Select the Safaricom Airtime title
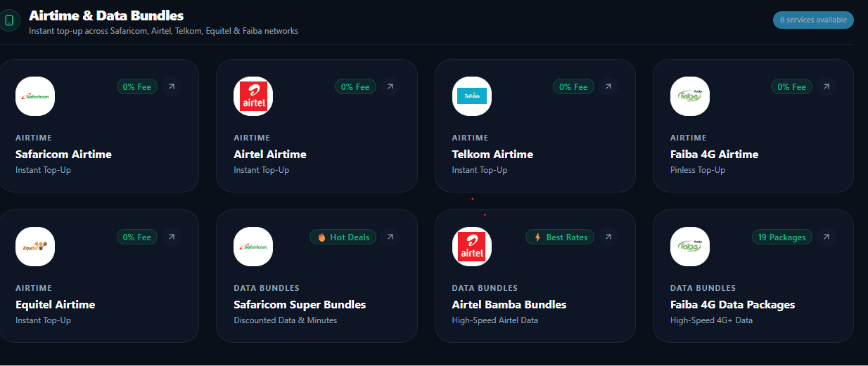 [x=63, y=154]
